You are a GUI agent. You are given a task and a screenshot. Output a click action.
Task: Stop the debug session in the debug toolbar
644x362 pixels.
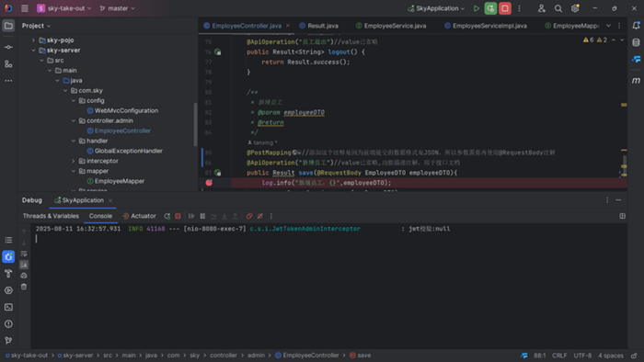point(178,216)
